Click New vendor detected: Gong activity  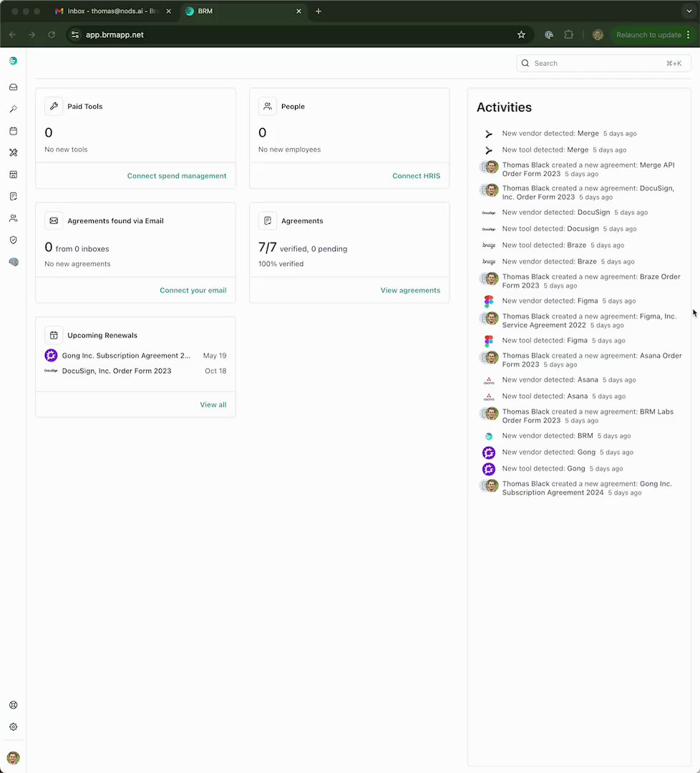point(568,452)
